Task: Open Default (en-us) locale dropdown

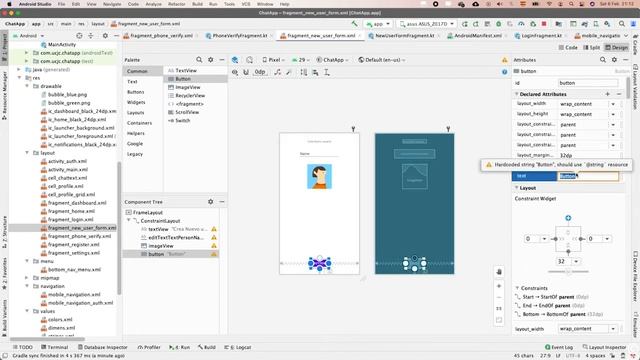Action: tap(382, 60)
